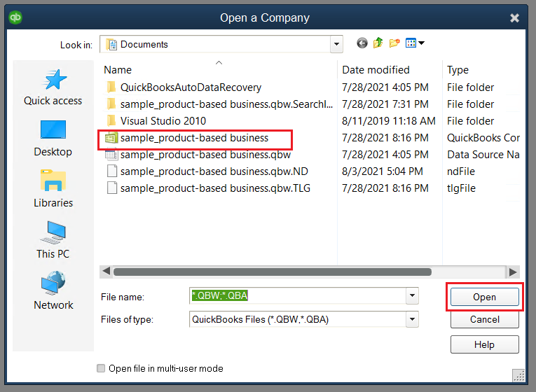Screen dimensions: 536x392
Task: Click the Open button
Action: click(x=484, y=297)
